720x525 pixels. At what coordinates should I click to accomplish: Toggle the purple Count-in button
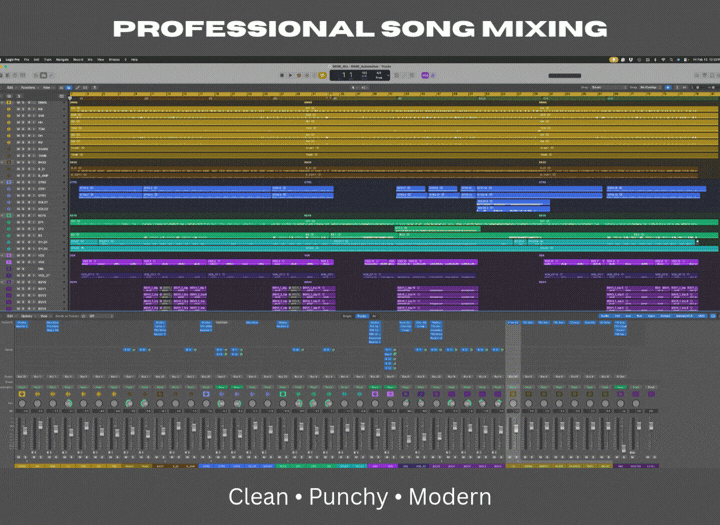(x=425, y=75)
